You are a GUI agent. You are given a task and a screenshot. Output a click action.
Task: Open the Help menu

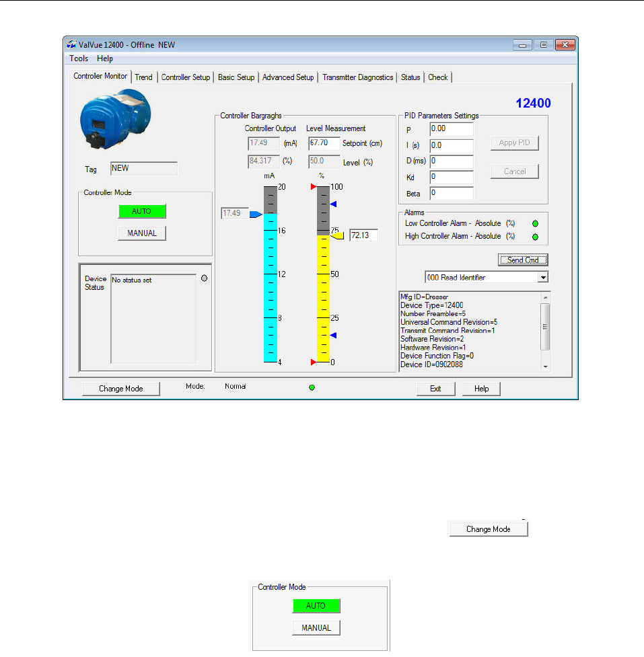coord(105,59)
